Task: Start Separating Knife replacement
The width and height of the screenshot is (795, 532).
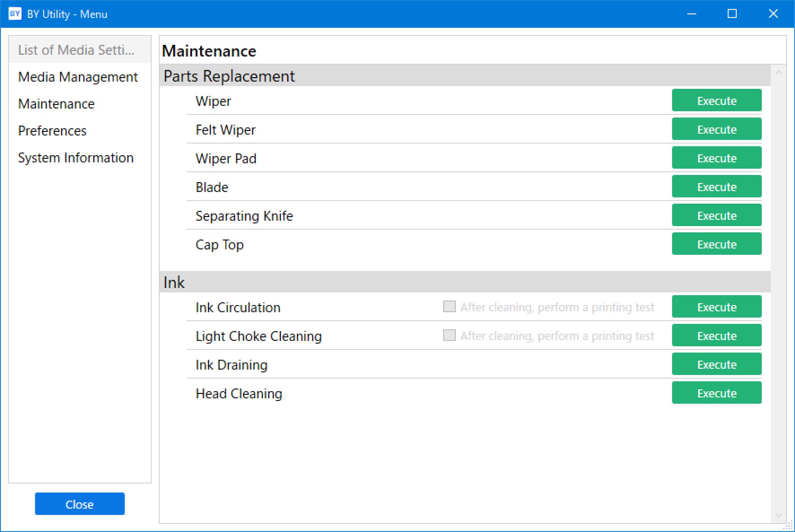Action: point(716,215)
